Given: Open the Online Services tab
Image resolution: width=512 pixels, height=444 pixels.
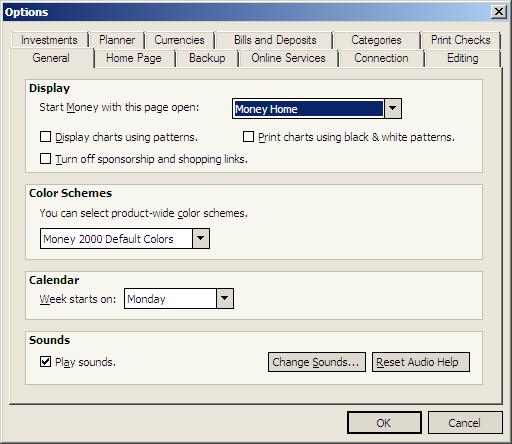Looking at the screenshot, I should (288, 58).
